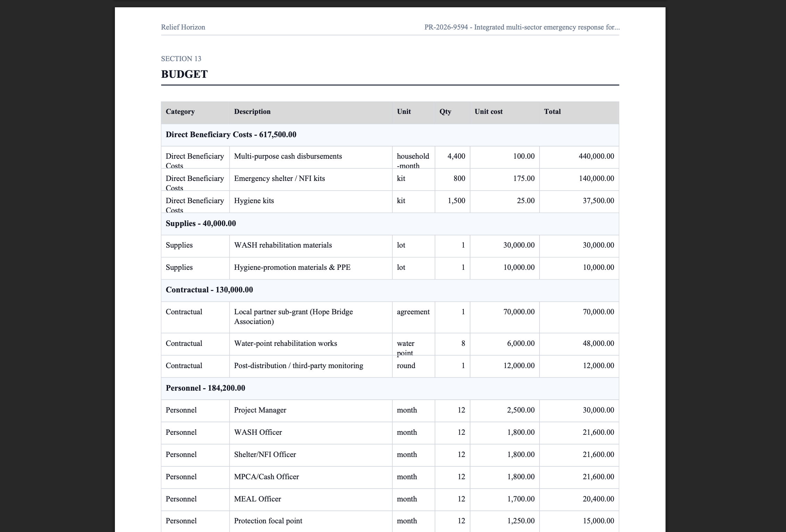Click the unit cost '25.00'
Image resolution: width=786 pixels, height=532 pixels.
click(526, 201)
